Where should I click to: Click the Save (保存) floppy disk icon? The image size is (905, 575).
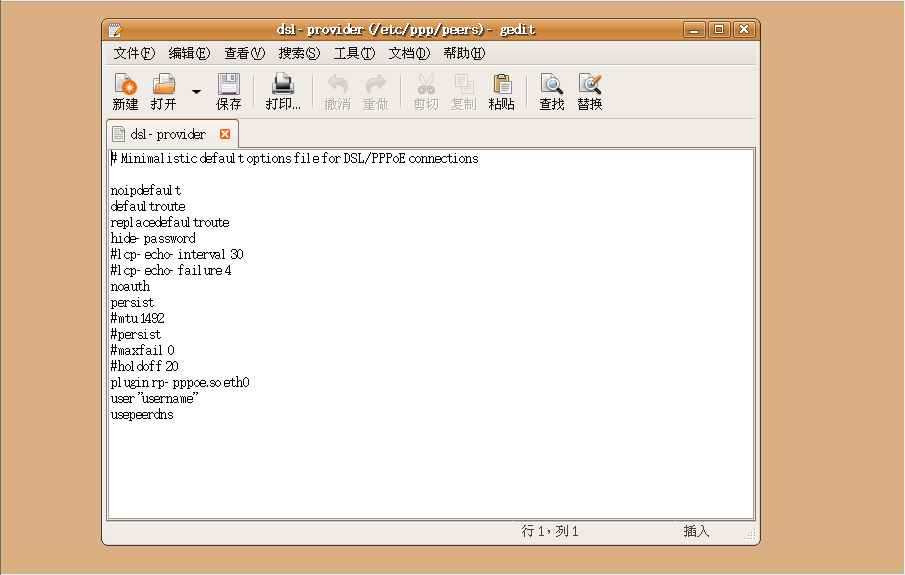tap(229, 84)
